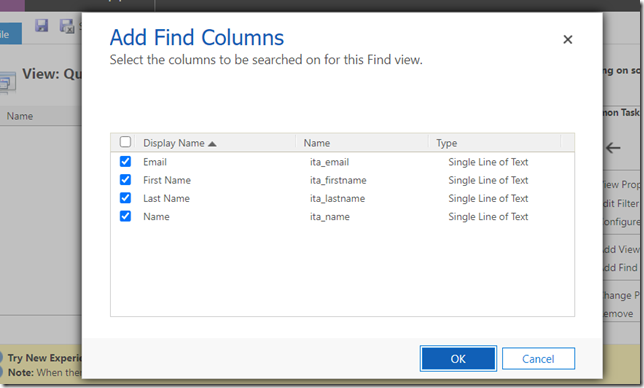Sort by the Display Name column header

coord(179,143)
